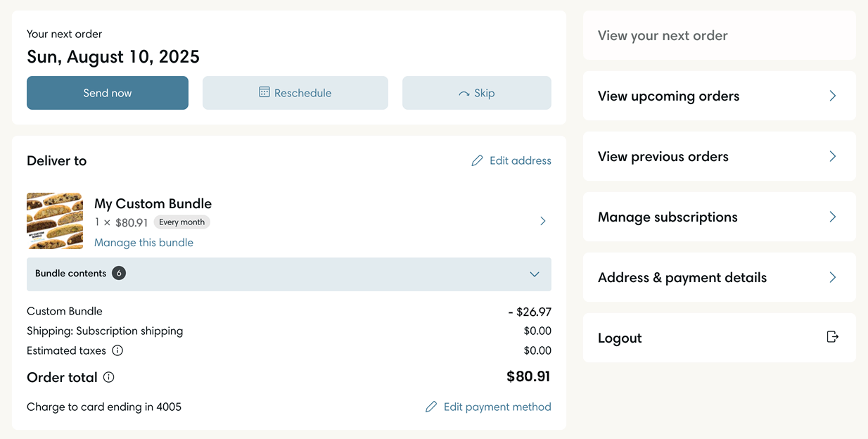Screen dimensions: 868x439
Task: Click the Edit address link
Action: [x=520, y=161]
